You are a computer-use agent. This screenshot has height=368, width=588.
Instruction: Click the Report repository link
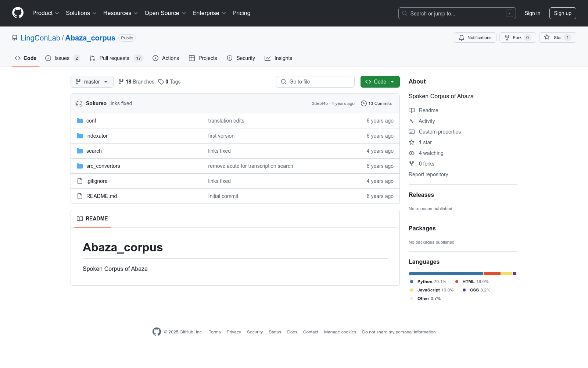tap(429, 174)
